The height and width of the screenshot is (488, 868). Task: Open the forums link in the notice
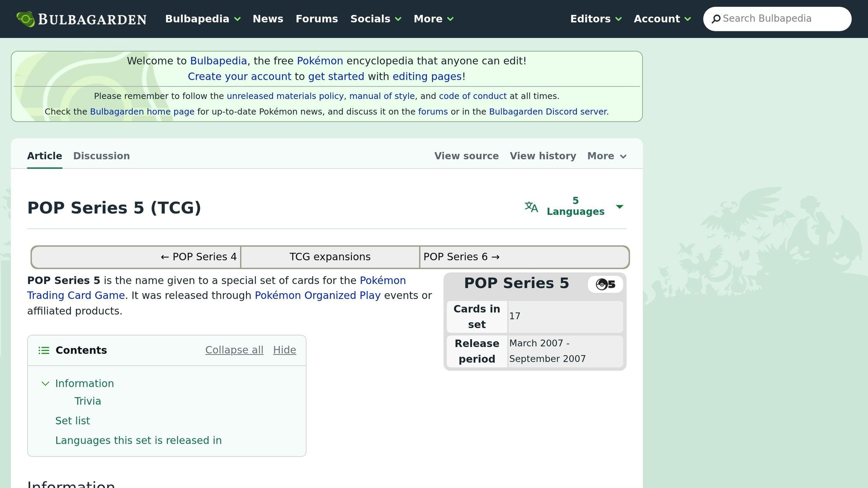pos(433,112)
